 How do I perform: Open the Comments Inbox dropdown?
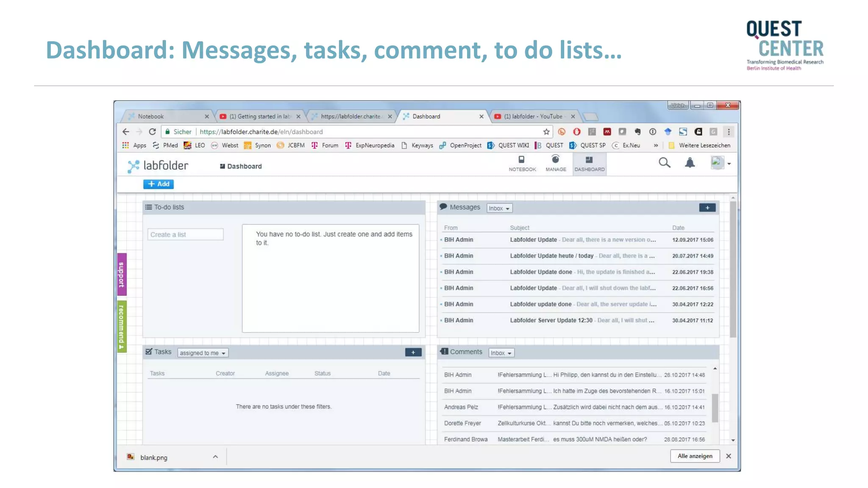(x=501, y=353)
